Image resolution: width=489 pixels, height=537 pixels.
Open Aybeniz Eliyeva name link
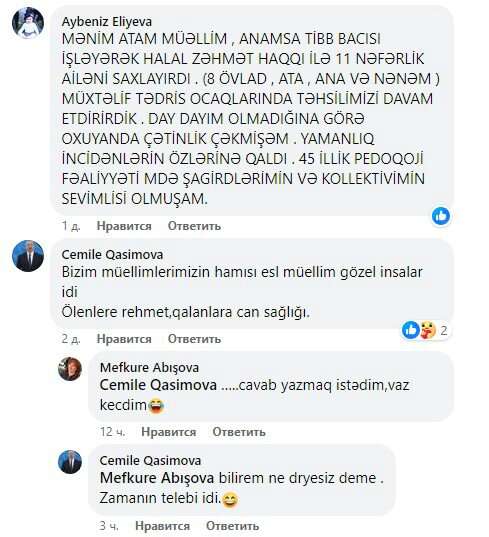107,22
